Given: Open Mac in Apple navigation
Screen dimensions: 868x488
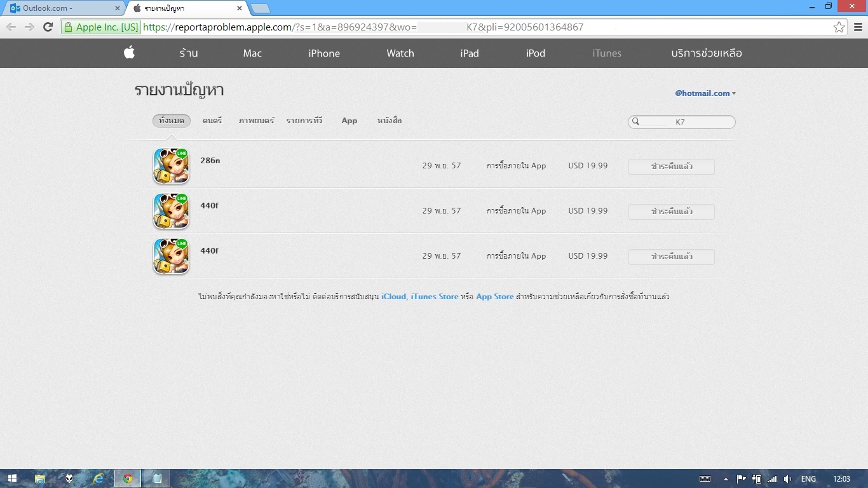Looking at the screenshot, I should pyautogui.click(x=252, y=53).
